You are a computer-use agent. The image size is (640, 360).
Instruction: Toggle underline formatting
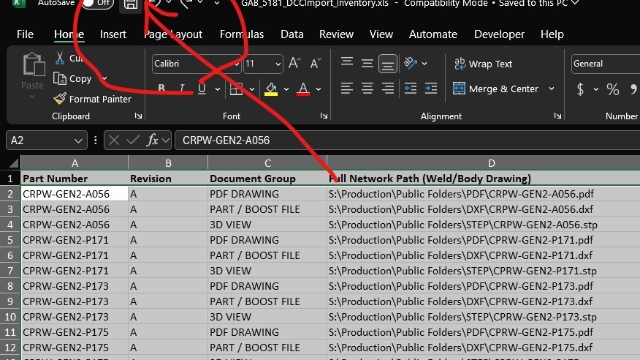point(202,88)
